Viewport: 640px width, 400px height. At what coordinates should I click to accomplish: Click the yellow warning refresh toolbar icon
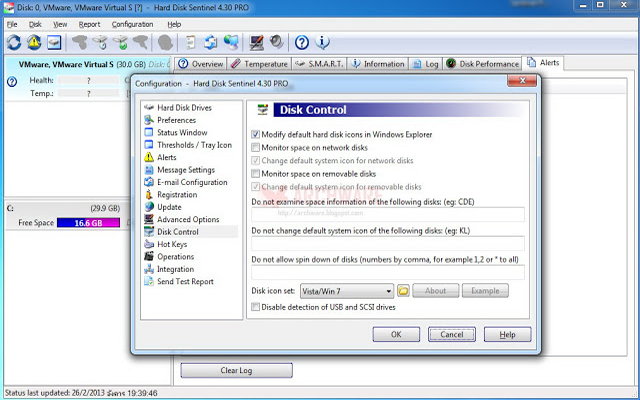click(34, 42)
